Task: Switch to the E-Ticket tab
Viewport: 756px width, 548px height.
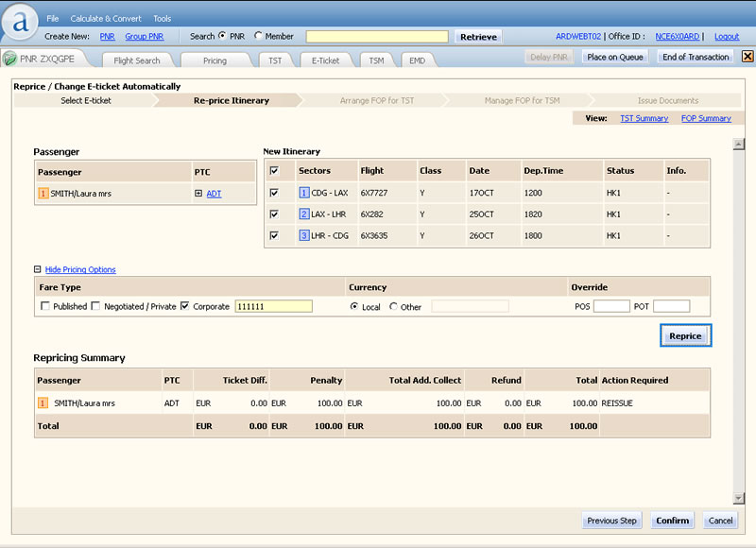Action: 325,60
